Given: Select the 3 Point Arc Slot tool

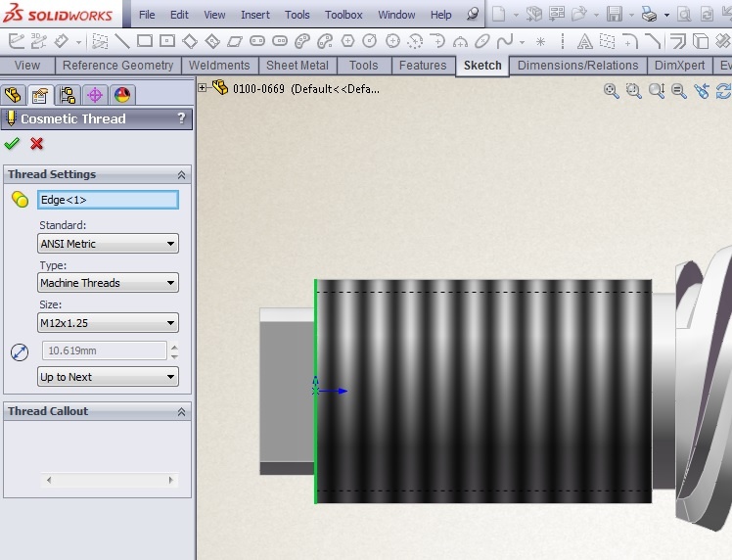Looking at the screenshot, I should (x=302, y=41).
